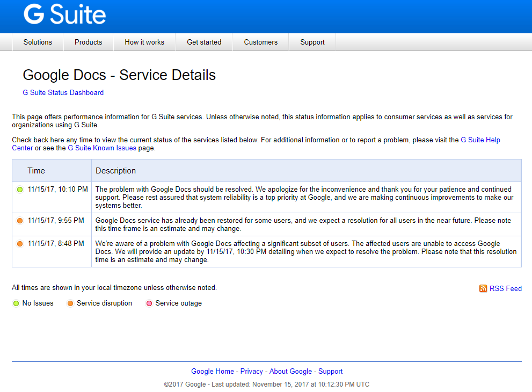This screenshot has width=532, height=392.
Task: Open the Privacy footer link
Action: click(x=251, y=371)
